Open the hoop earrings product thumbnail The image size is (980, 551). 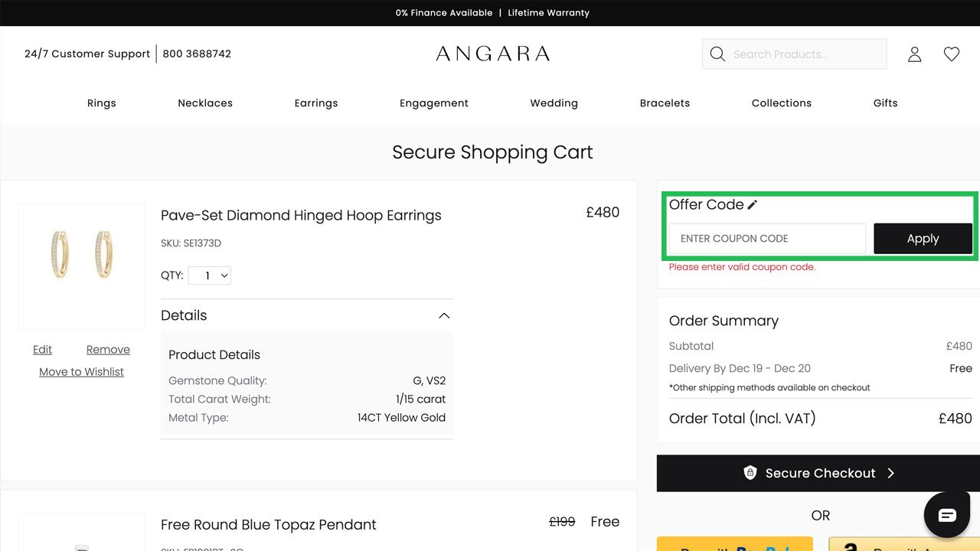coord(82,267)
